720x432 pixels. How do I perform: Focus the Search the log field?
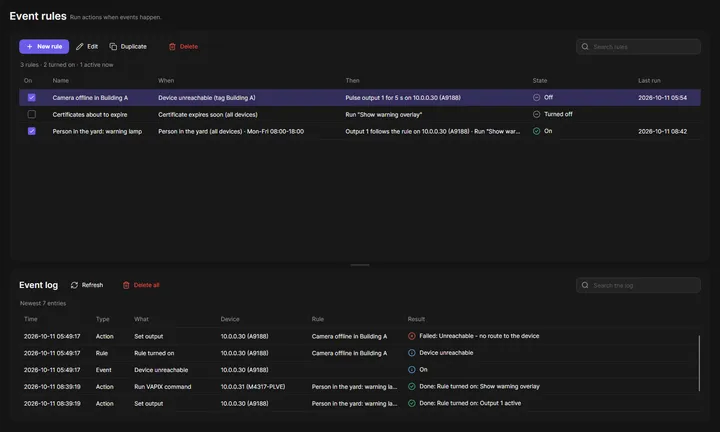[638, 285]
